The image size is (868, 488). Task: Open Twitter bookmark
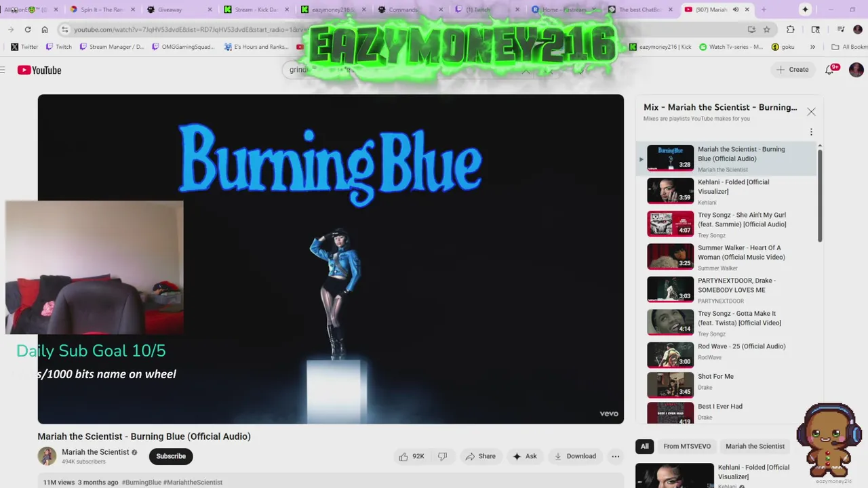(24, 47)
